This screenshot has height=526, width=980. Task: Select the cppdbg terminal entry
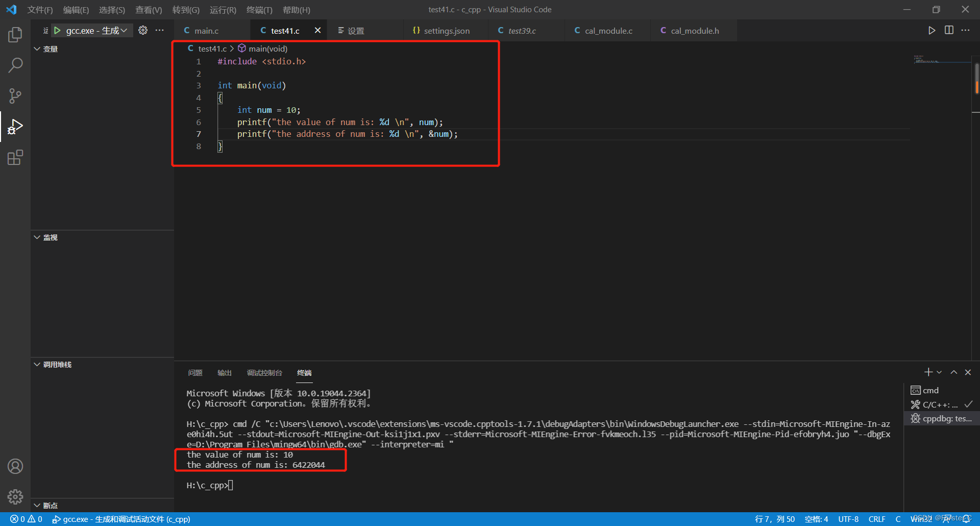tap(941, 419)
